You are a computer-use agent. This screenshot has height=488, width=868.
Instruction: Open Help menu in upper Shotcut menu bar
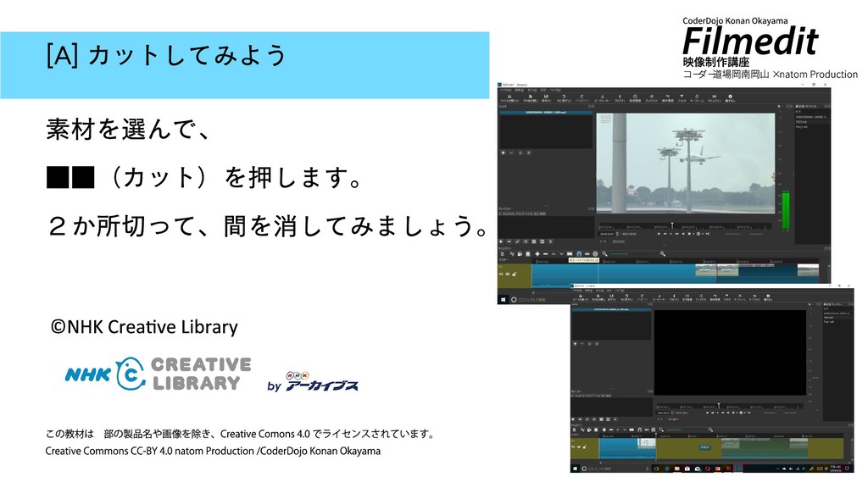554,90
